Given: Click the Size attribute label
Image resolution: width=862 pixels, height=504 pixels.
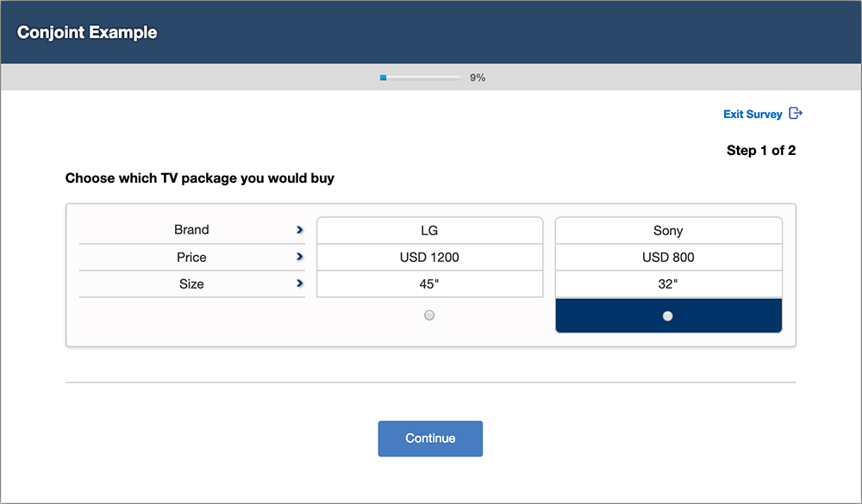Looking at the screenshot, I should (191, 283).
